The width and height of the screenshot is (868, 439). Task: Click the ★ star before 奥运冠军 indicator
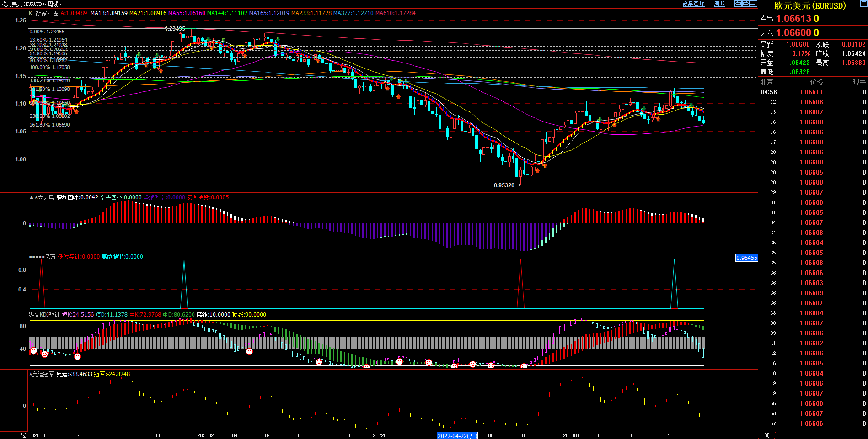pos(30,374)
